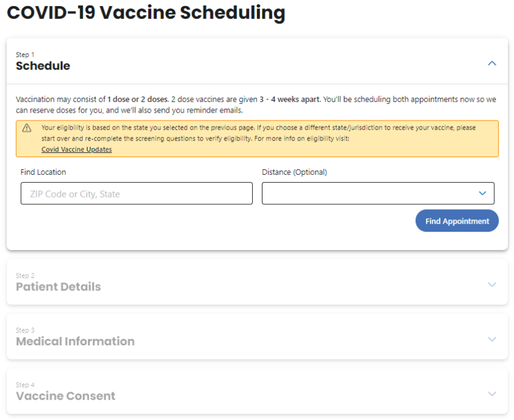Click the Schedule section heading
Viewport: 514px width, 420px height.
(43, 66)
